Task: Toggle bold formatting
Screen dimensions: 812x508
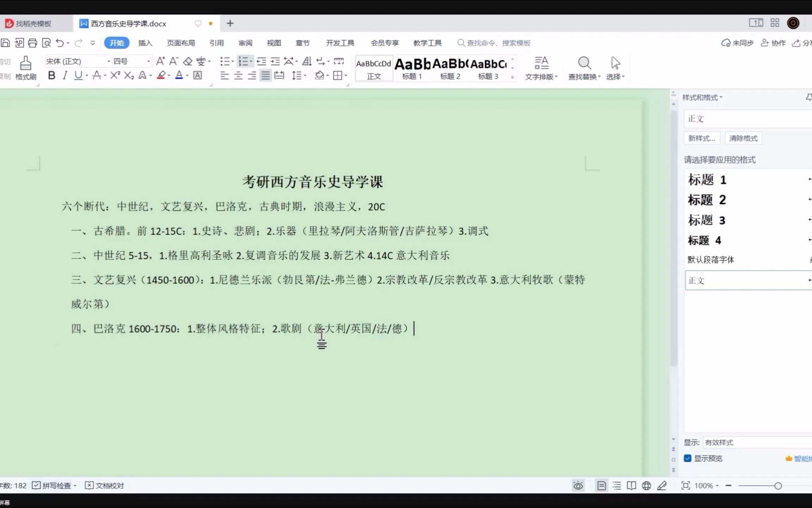Action: 51,75
